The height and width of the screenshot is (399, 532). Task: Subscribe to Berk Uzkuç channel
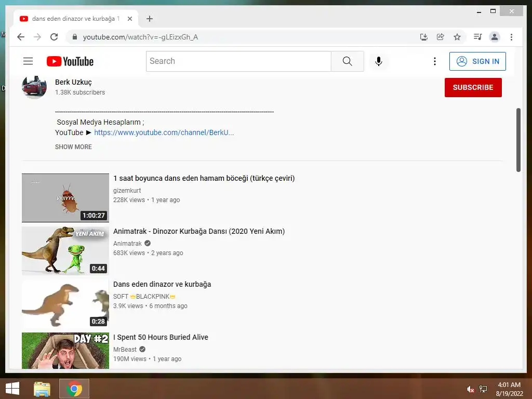point(473,87)
